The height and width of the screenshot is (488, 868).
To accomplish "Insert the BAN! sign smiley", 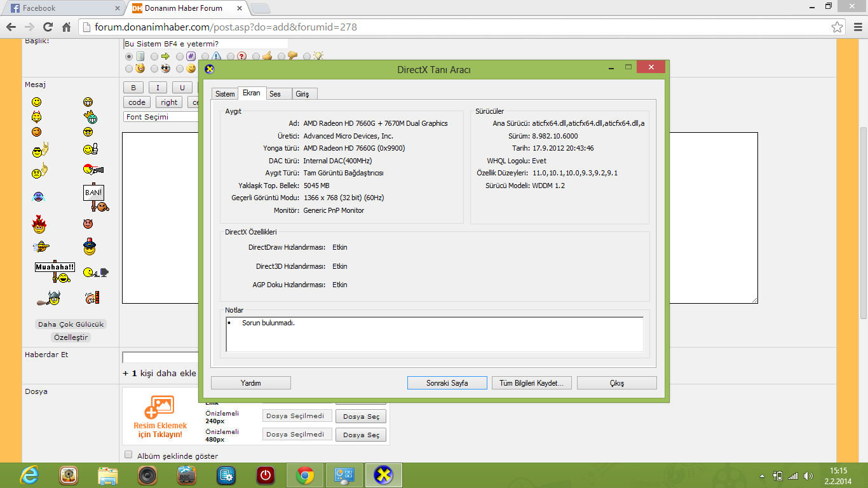I will click(x=95, y=198).
